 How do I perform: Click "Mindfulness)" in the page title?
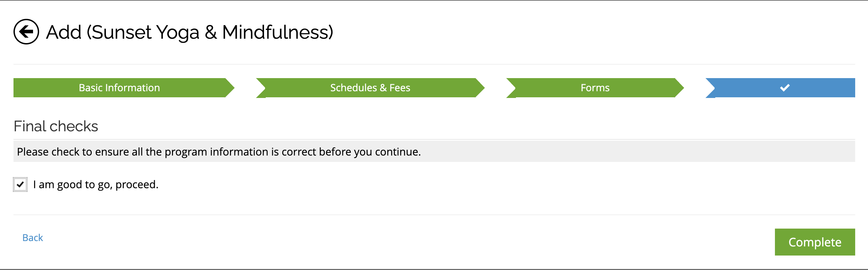pos(278,32)
